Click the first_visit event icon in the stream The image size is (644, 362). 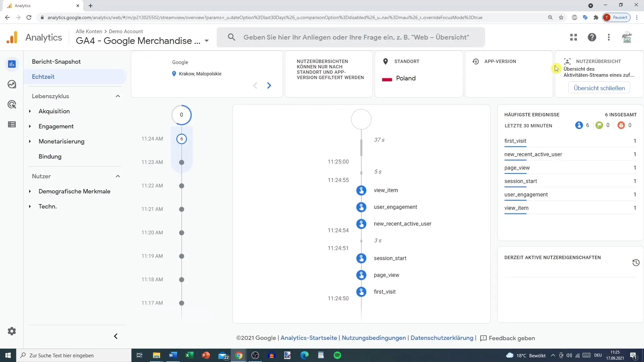tap(361, 292)
